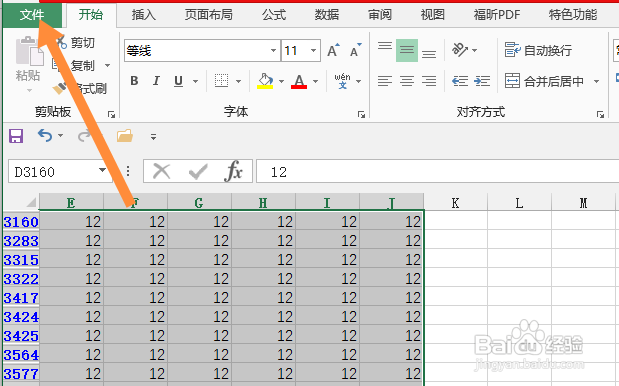Apply yellow fill color bucket
Viewport: 619px width, 386px height.
coord(265,81)
